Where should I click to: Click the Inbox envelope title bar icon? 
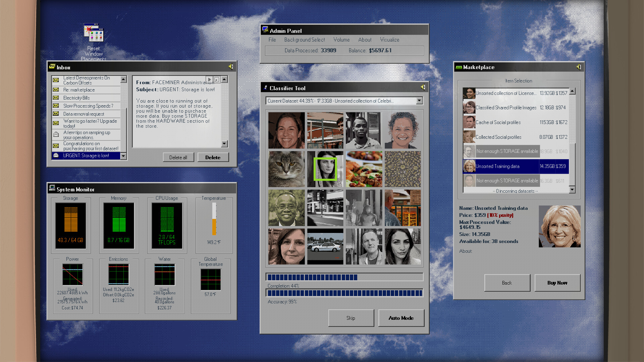click(x=53, y=66)
